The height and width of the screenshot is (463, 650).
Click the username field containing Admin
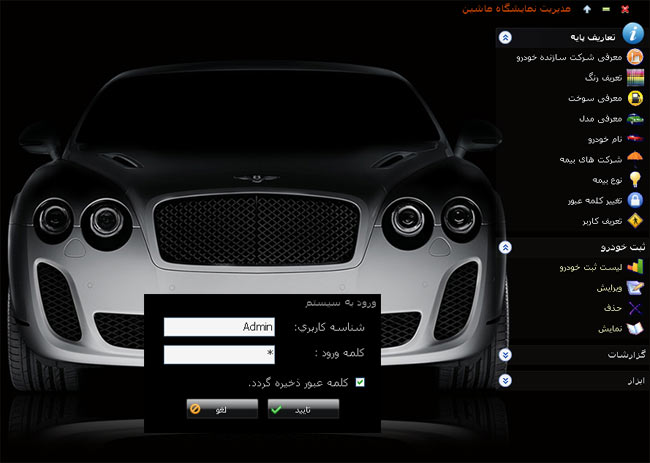pyautogui.click(x=219, y=327)
